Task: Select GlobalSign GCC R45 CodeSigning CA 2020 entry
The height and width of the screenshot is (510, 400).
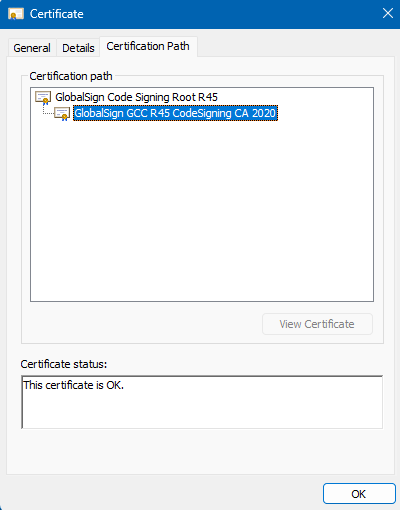Action: click(x=175, y=113)
